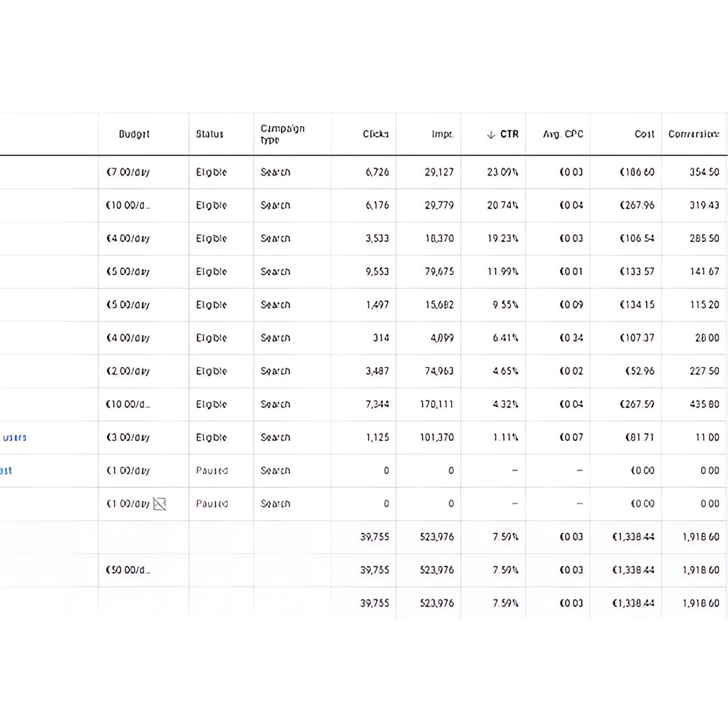728x728 pixels.
Task: Sort the table by Clicks header
Action: coord(375,134)
